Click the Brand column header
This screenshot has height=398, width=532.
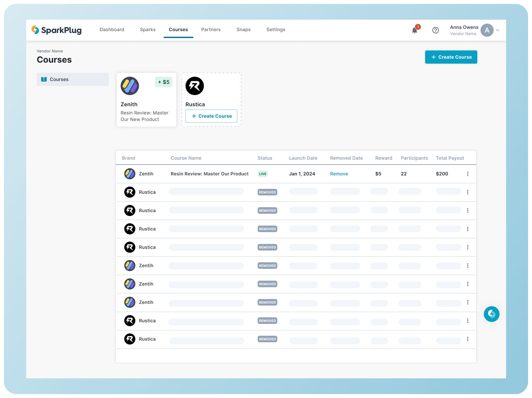pos(128,158)
